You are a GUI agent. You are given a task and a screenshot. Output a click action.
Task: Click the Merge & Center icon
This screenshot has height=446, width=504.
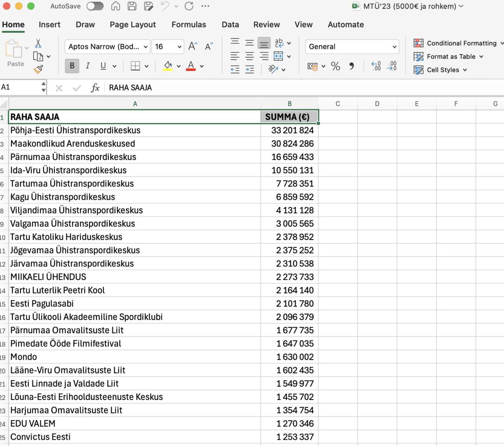tap(278, 56)
